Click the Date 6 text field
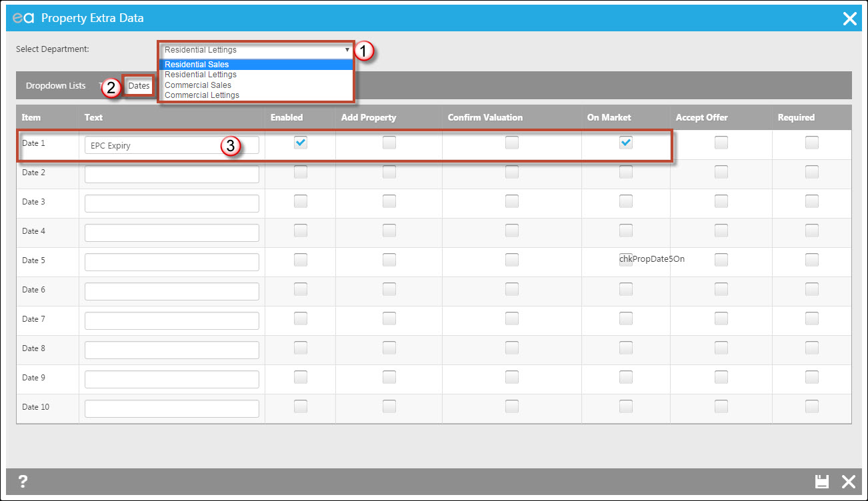The height and width of the screenshot is (501, 868). pos(171,292)
